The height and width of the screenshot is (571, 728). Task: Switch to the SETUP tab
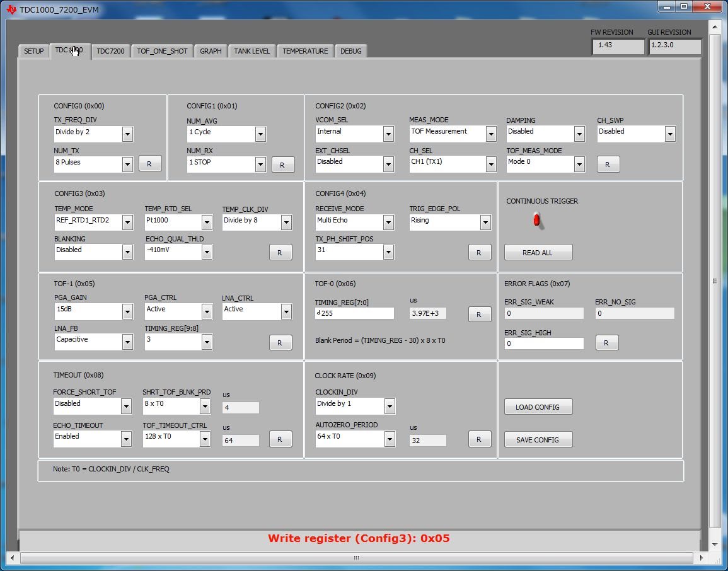[34, 51]
